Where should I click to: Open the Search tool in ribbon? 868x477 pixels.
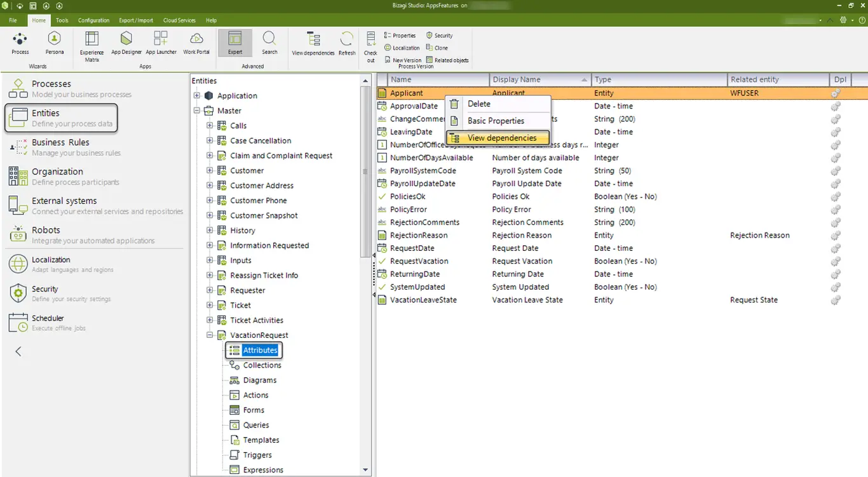269,43
